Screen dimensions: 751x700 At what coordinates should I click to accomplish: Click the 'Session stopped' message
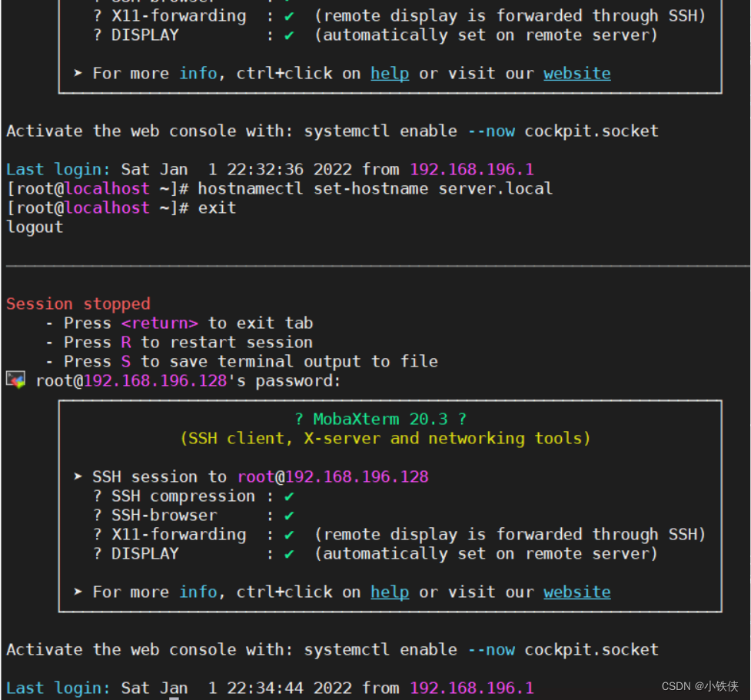click(x=78, y=304)
